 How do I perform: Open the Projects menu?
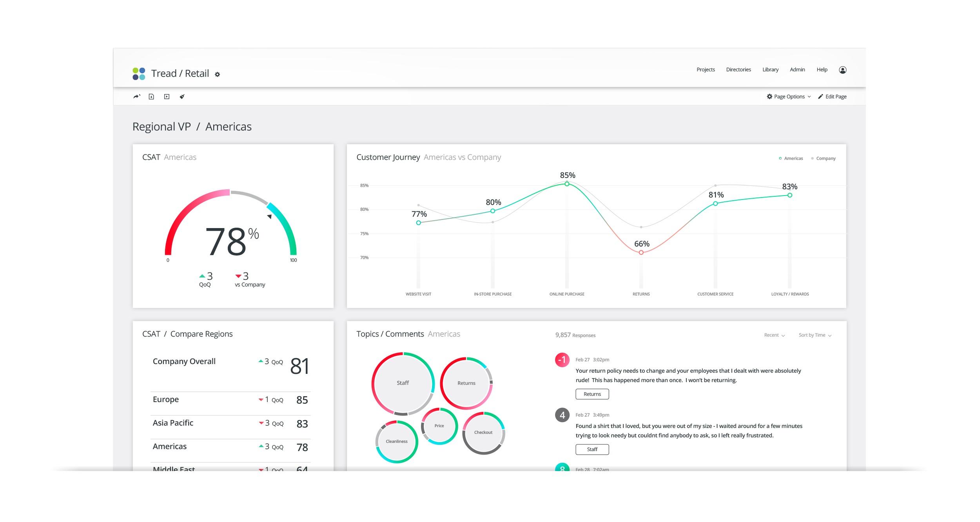pyautogui.click(x=706, y=69)
